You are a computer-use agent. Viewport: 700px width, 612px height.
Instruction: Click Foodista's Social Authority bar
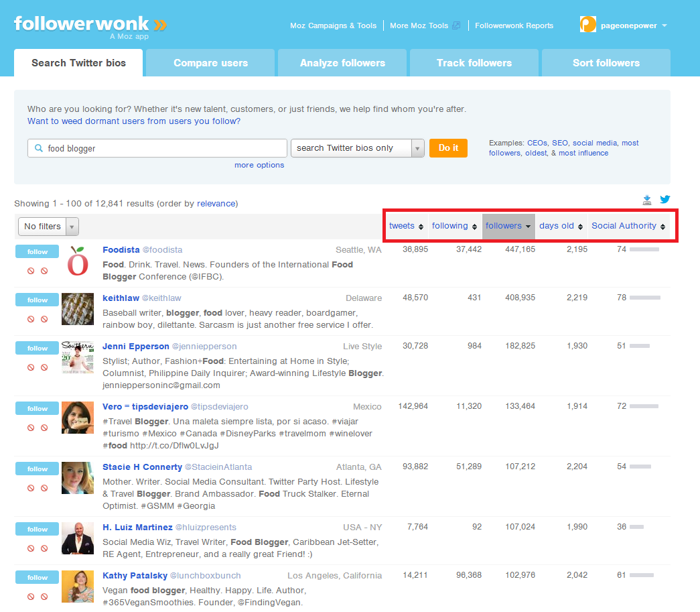(644, 249)
